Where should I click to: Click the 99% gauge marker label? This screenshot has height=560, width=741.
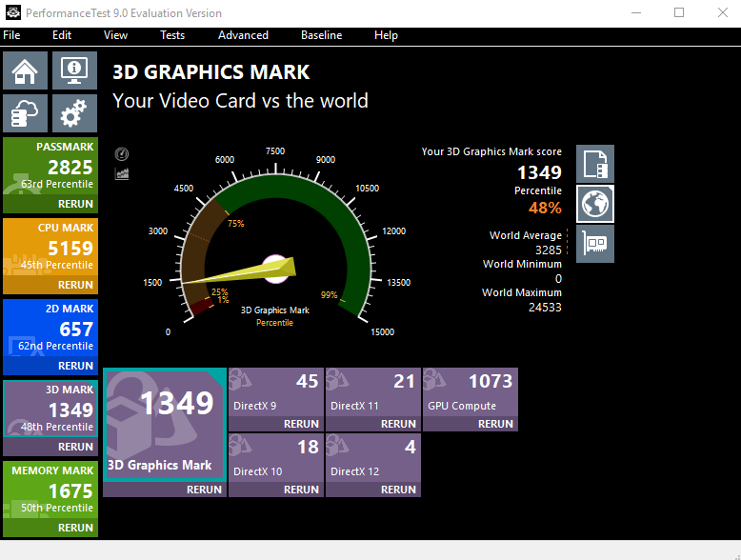pyautogui.click(x=329, y=295)
